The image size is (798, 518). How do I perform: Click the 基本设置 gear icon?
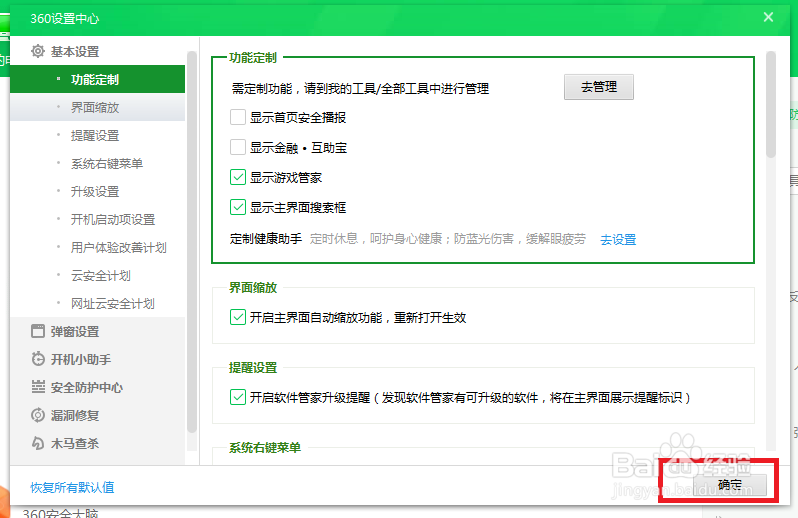tap(38, 51)
